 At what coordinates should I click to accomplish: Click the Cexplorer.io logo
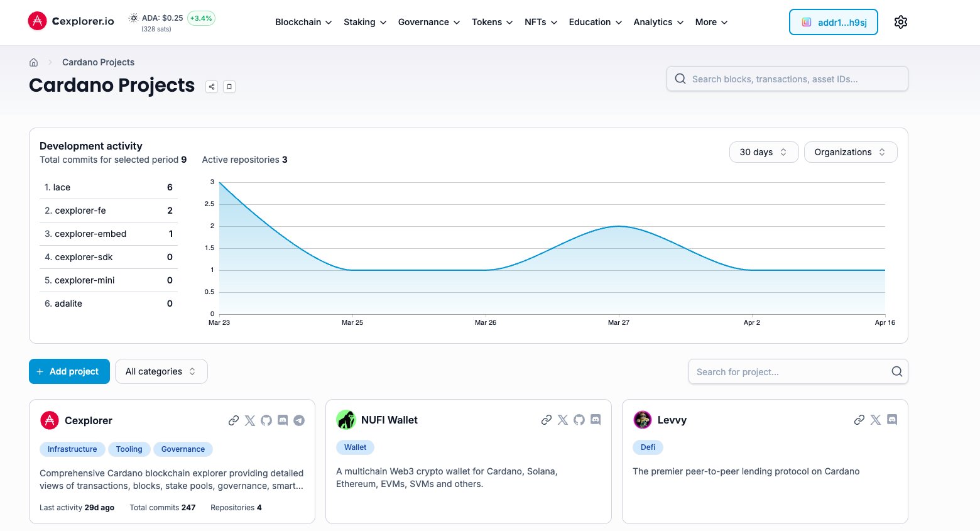coord(72,21)
